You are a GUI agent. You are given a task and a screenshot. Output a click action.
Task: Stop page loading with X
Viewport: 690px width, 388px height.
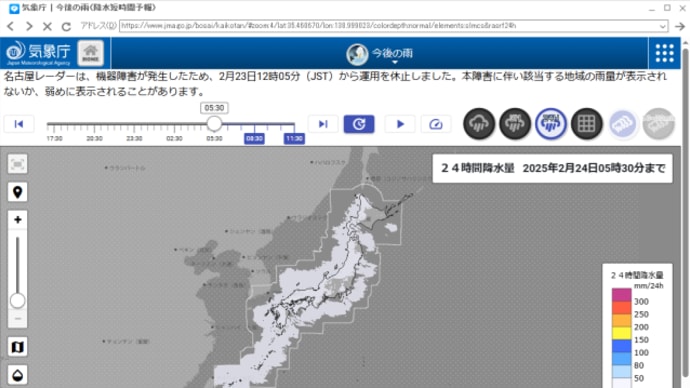point(47,26)
